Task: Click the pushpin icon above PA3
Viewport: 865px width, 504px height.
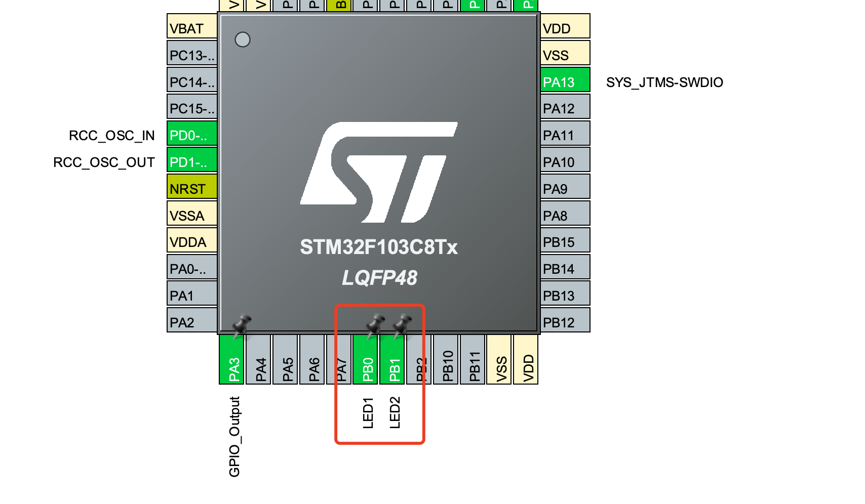Action: click(241, 325)
